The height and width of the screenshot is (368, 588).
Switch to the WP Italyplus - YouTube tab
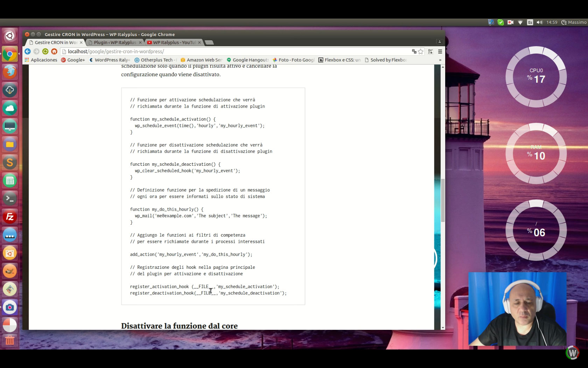tap(174, 42)
